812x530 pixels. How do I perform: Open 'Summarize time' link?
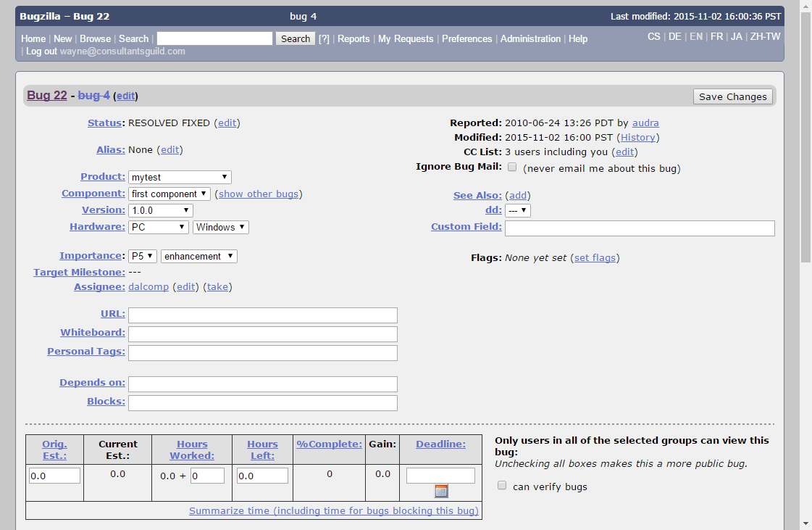point(334,510)
